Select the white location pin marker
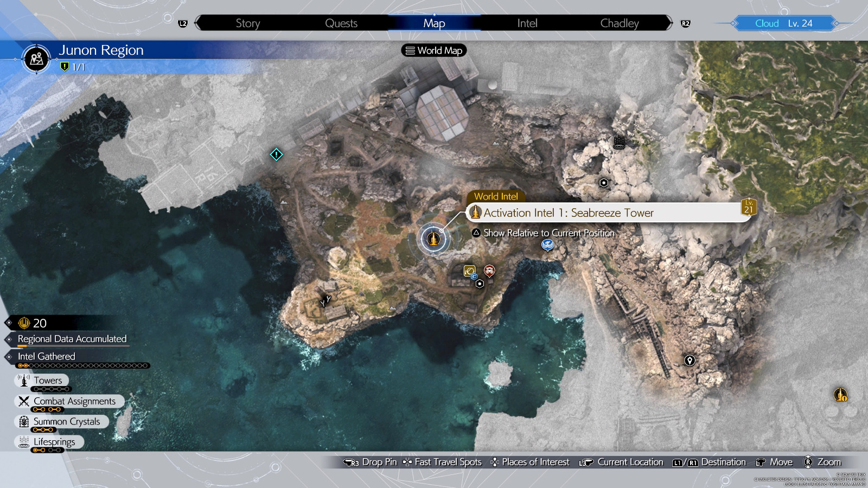 click(x=689, y=361)
